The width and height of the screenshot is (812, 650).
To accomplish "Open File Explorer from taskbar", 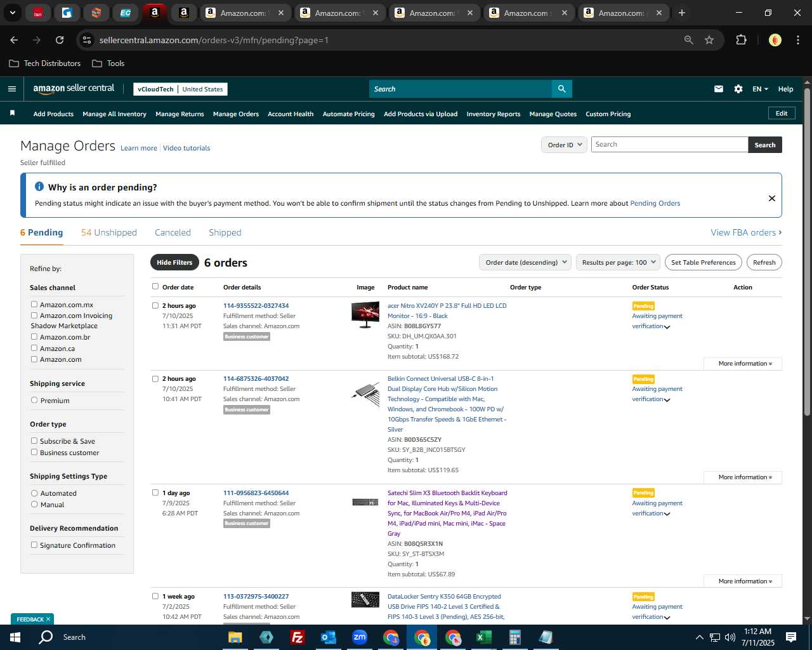I will tap(235, 637).
